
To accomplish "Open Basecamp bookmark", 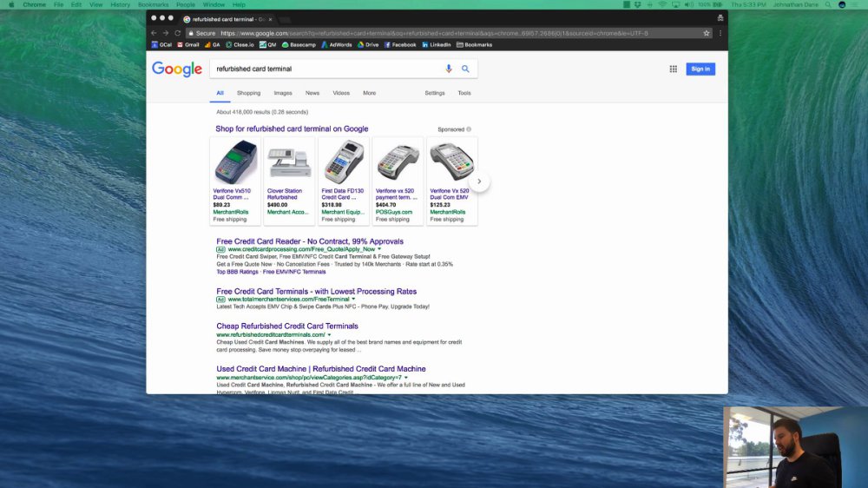I will pyautogui.click(x=299, y=45).
